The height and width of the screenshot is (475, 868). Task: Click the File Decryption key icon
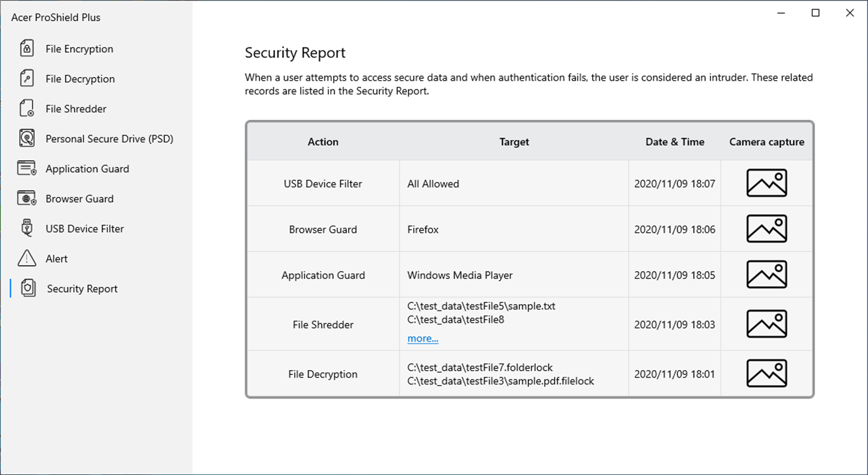tap(27, 78)
